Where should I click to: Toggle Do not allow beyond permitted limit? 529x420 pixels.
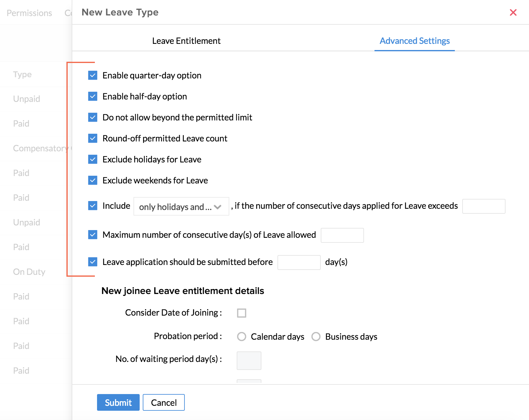click(93, 117)
